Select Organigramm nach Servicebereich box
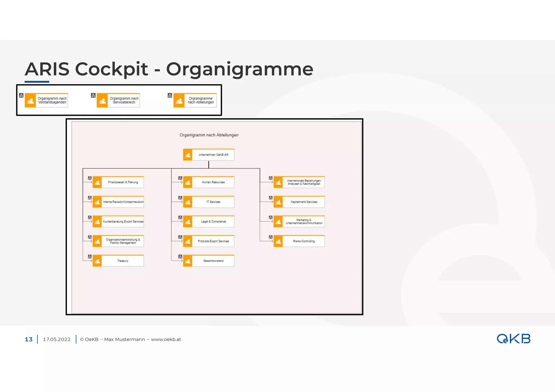 (x=124, y=100)
